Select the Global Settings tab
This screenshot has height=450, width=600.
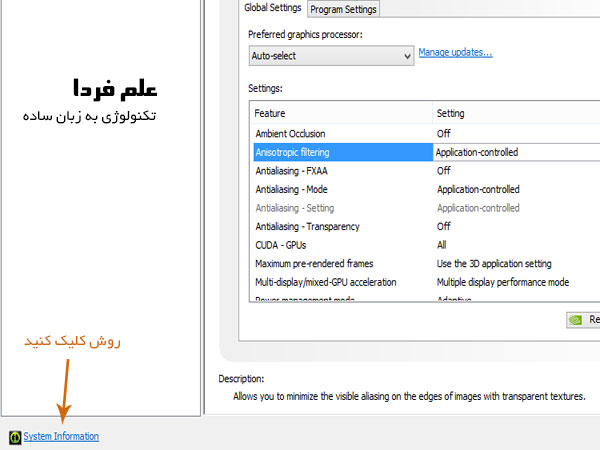[x=273, y=8]
